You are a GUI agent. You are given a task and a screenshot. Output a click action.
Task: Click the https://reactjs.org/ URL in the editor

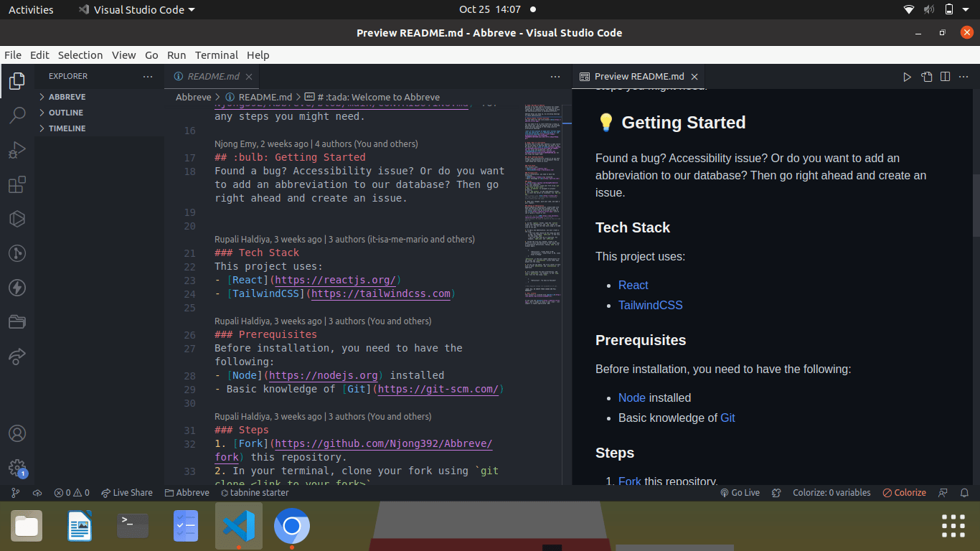[335, 281]
